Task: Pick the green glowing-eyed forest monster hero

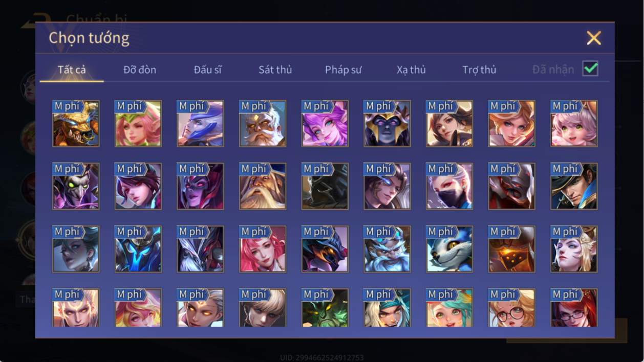Action: (x=325, y=308)
